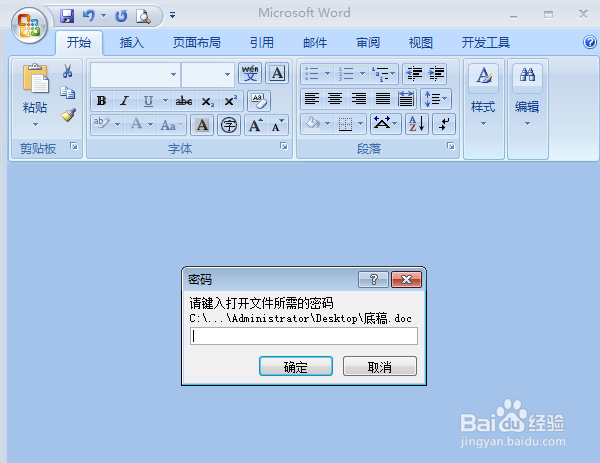Switch to the 开发工具 tab
The height and width of the screenshot is (463, 600).
click(x=486, y=42)
